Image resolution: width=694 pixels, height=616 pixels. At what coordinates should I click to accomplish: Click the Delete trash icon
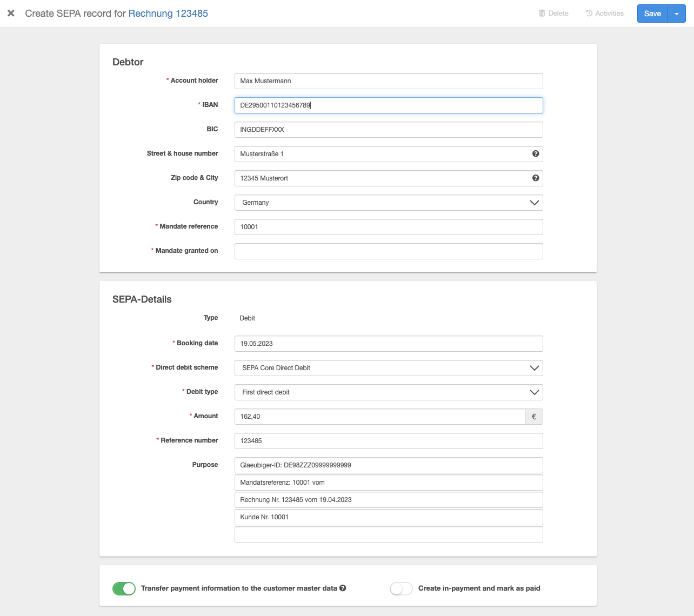[x=542, y=13]
